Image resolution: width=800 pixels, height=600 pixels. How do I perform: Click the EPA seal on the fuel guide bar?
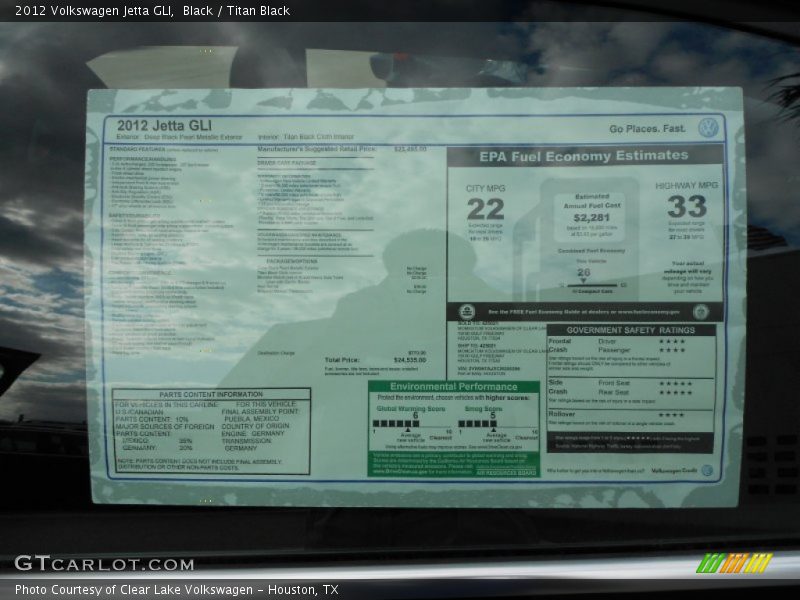[x=466, y=312]
